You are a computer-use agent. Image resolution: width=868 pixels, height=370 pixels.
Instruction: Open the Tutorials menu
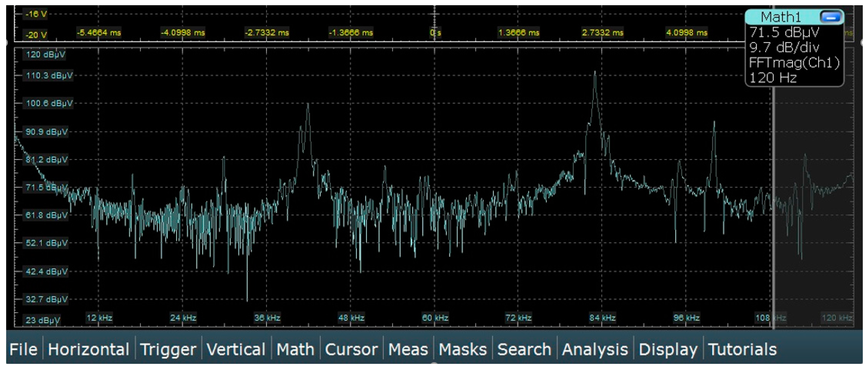coord(742,349)
